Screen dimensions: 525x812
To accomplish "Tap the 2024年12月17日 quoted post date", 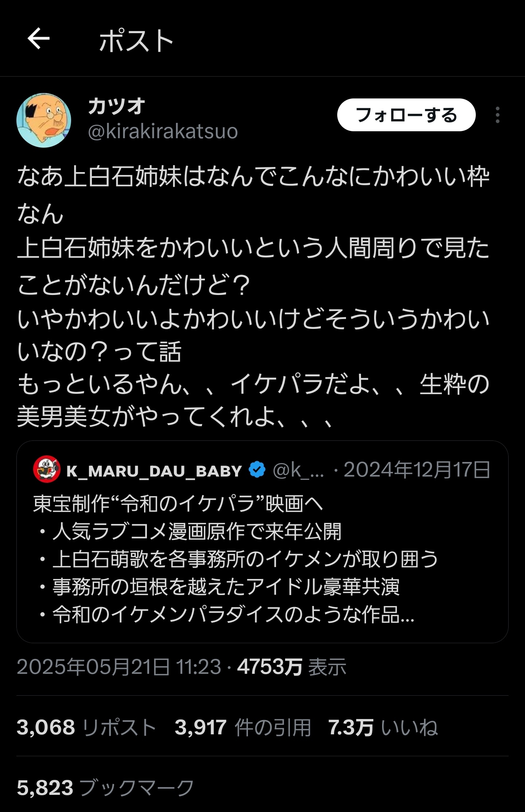I will coord(417,470).
